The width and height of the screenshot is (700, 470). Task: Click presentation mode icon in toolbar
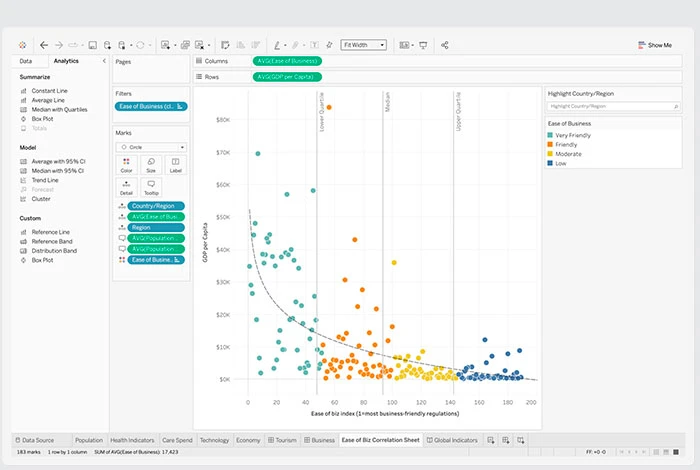(423, 45)
